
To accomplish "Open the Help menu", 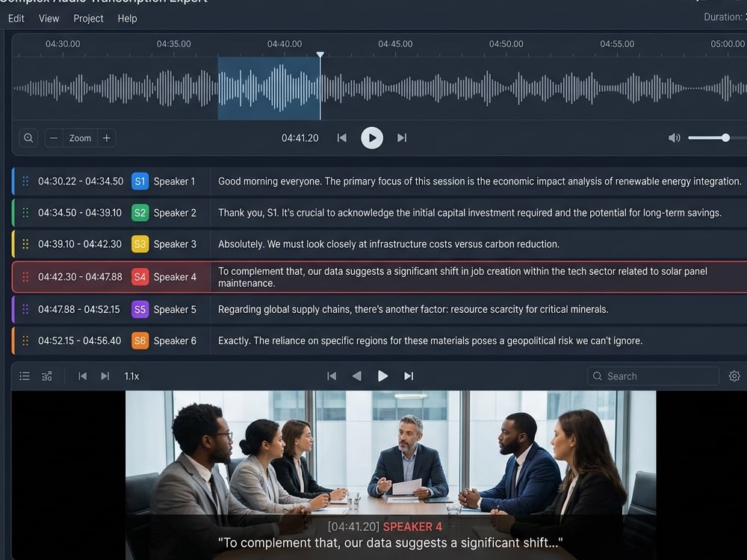I will [127, 19].
